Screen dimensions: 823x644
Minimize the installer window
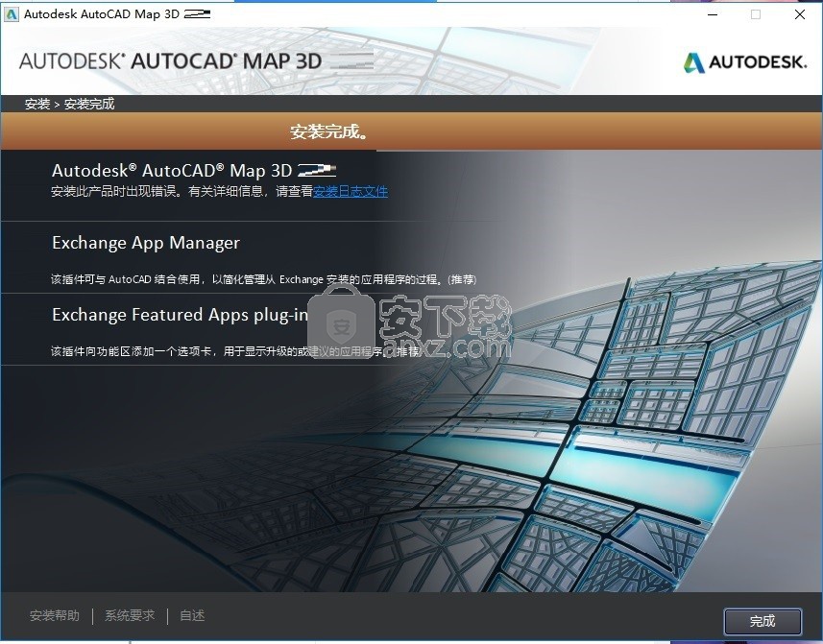coord(713,14)
